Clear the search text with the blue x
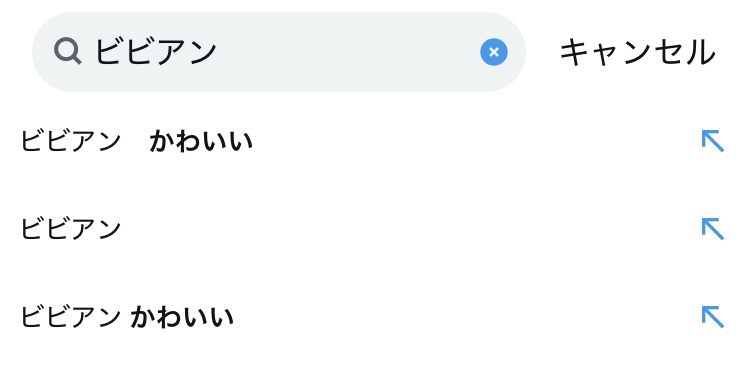 (x=494, y=52)
